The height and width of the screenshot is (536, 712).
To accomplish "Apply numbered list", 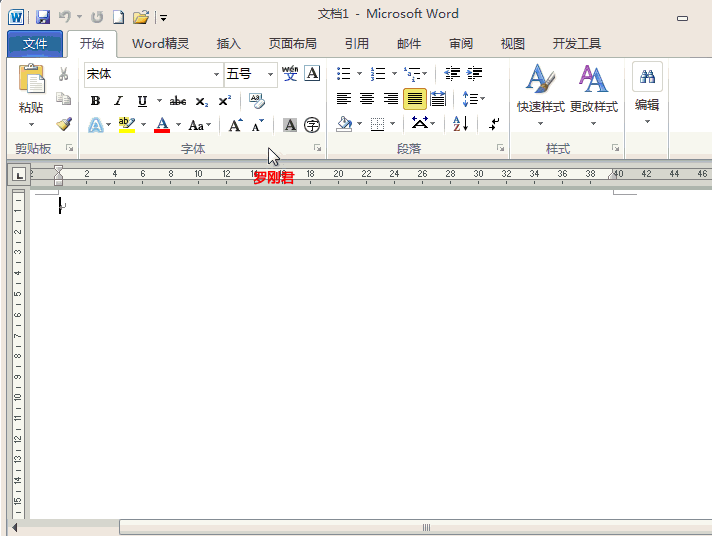I will (378, 74).
